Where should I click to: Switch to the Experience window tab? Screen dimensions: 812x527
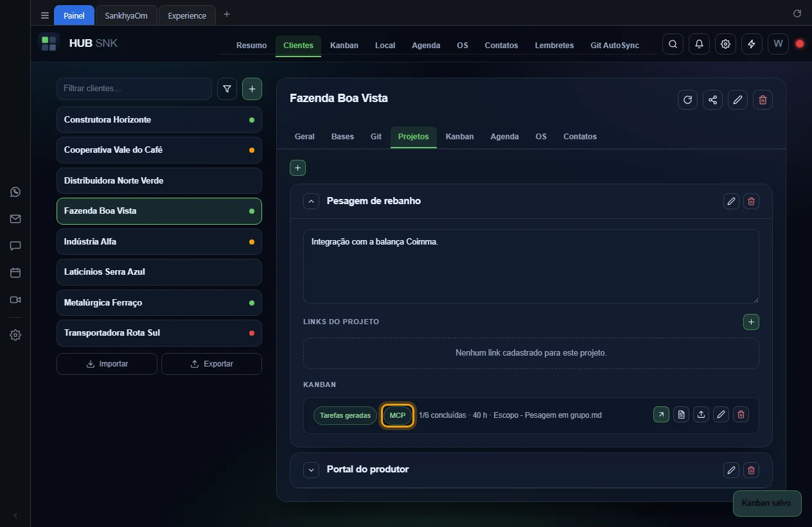click(187, 15)
